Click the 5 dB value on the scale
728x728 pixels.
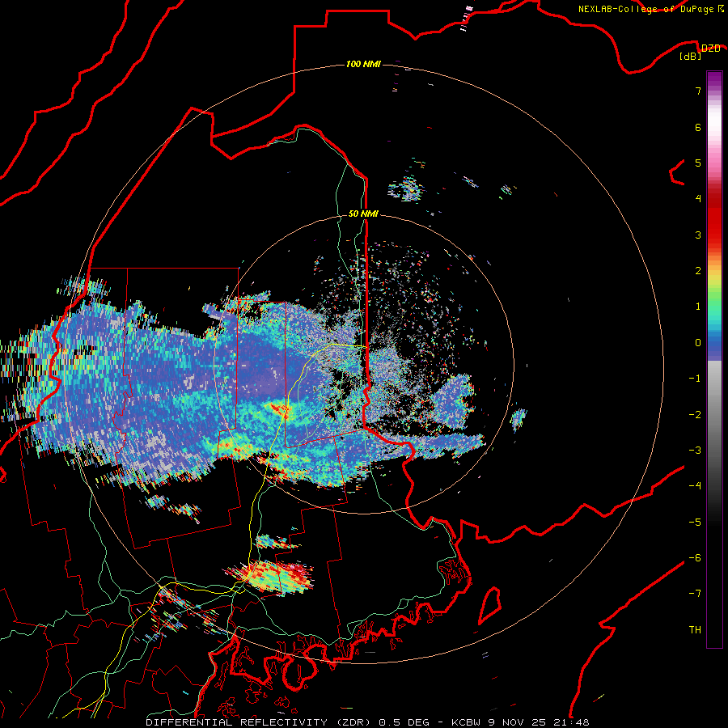(698, 163)
